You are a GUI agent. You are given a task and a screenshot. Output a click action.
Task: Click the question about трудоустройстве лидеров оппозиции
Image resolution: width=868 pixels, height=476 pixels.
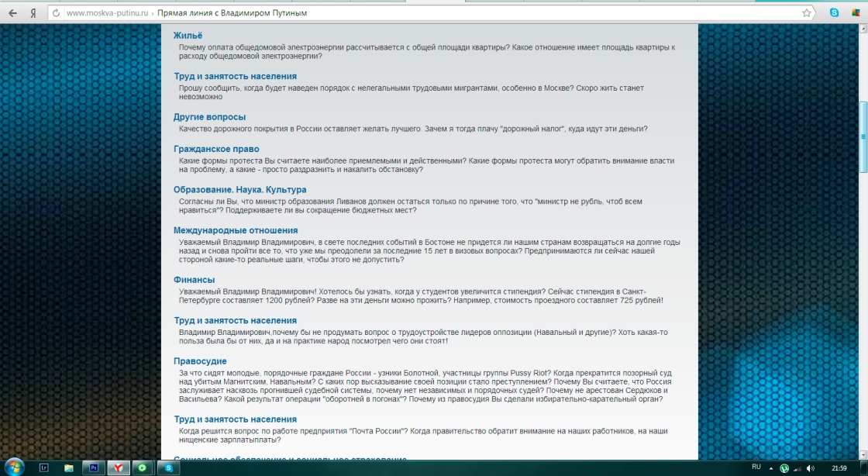(x=423, y=336)
